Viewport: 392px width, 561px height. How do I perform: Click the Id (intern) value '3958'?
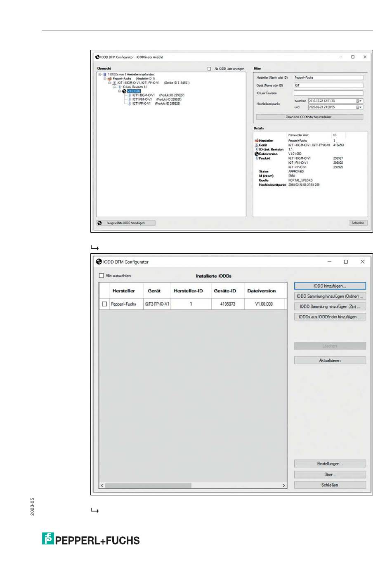tap(292, 176)
